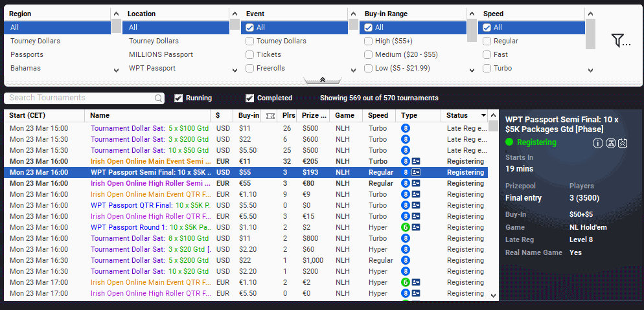
Task: Select Passports in the Region list
Action: point(58,54)
